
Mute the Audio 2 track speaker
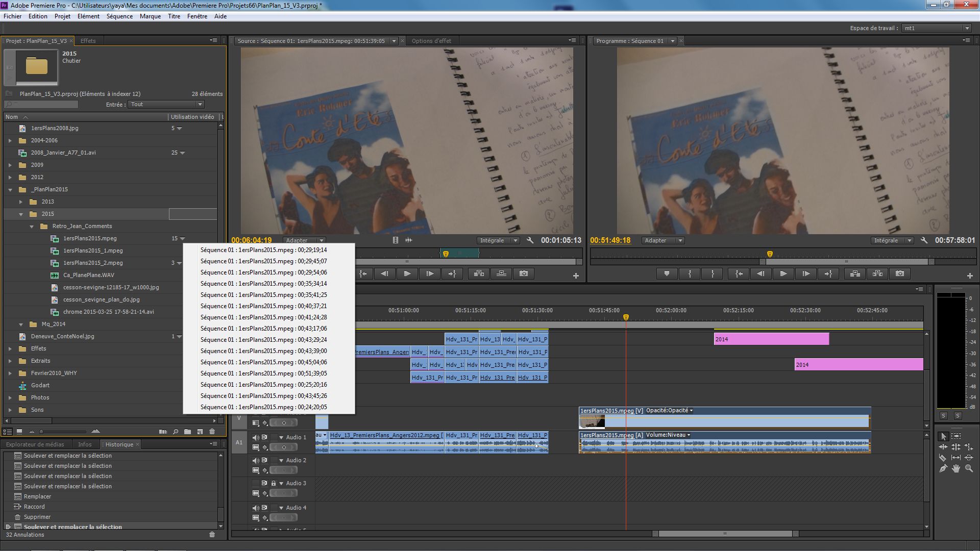(x=256, y=460)
